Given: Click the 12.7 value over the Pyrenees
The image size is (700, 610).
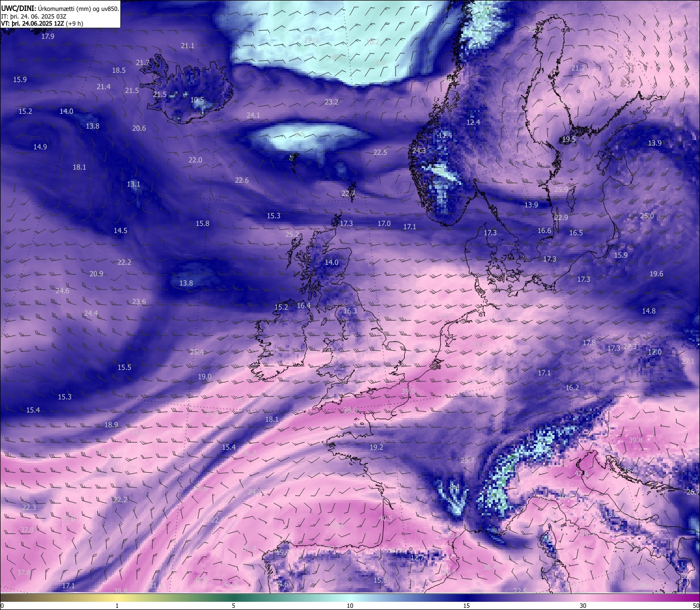Looking at the screenshot, I should [417, 557].
